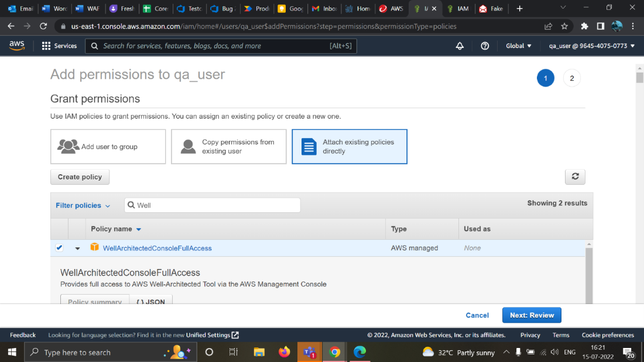Image resolution: width=644 pixels, height=362 pixels.
Task: Click the Used as column header
Action: (477, 229)
